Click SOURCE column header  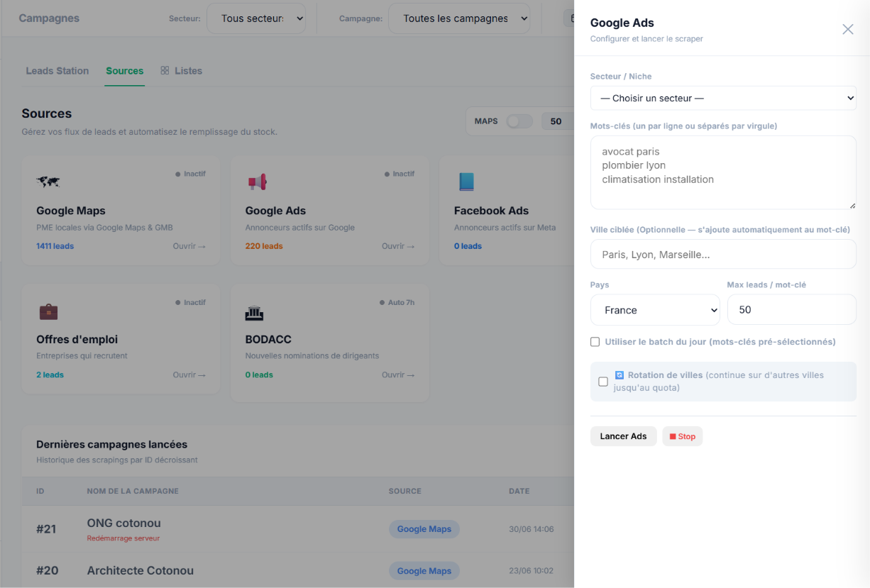click(x=405, y=491)
